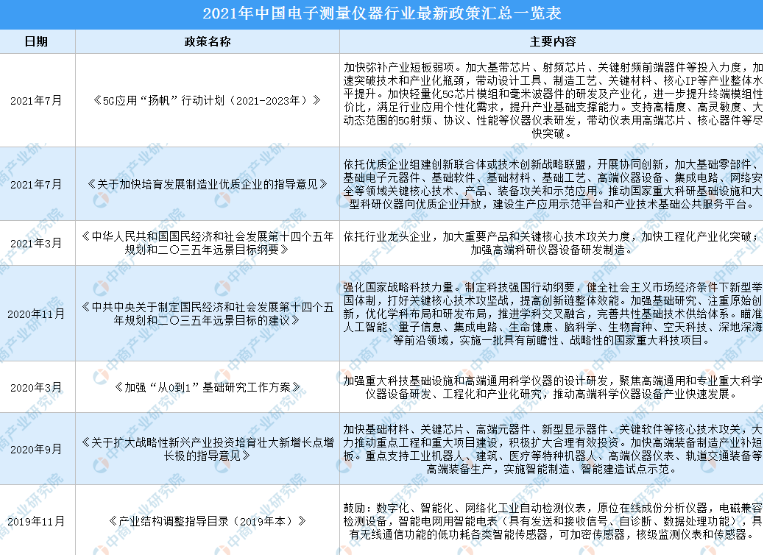Viewport: 763px width, 555px height.
Task: Click the 2020年11月 date cell
Action: click(36, 314)
